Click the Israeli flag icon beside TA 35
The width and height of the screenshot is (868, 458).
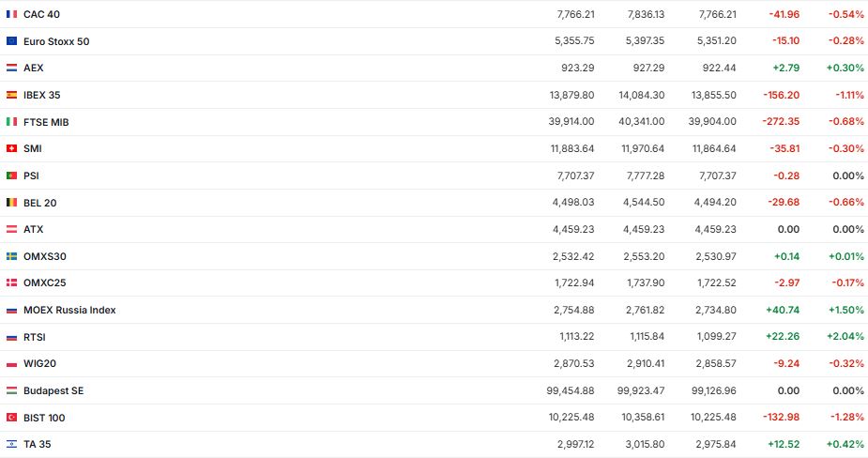click(11, 444)
